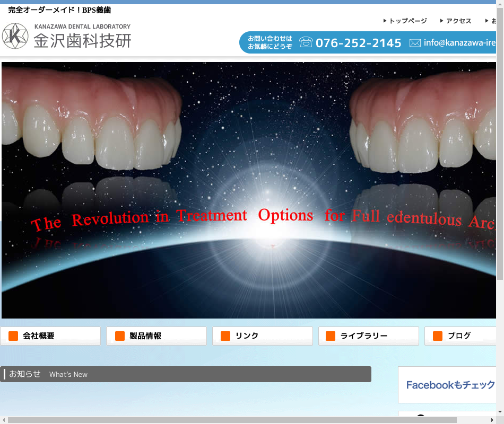Click the 金沢歯科技研 site title text
The height and width of the screenshot is (424, 504).
click(82, 41)
